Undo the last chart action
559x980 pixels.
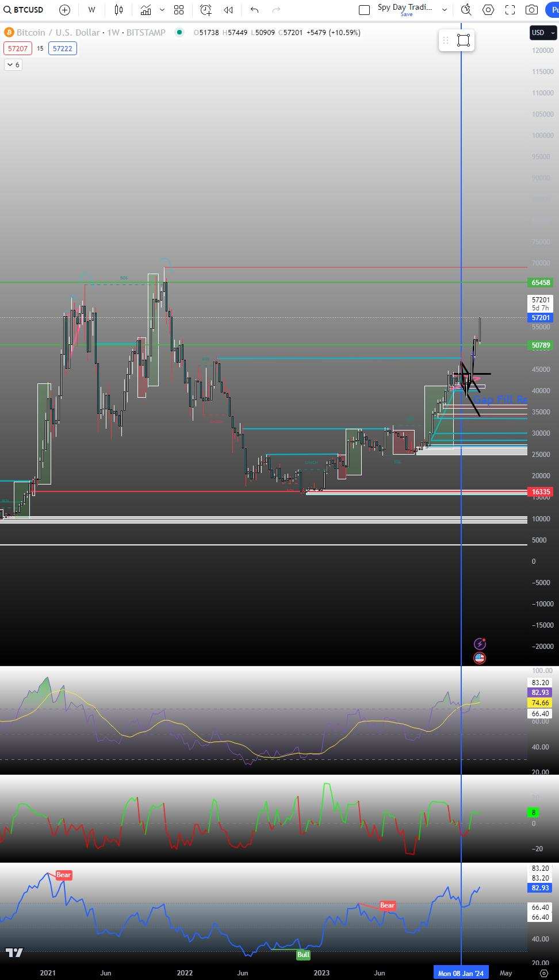point(254,10)
